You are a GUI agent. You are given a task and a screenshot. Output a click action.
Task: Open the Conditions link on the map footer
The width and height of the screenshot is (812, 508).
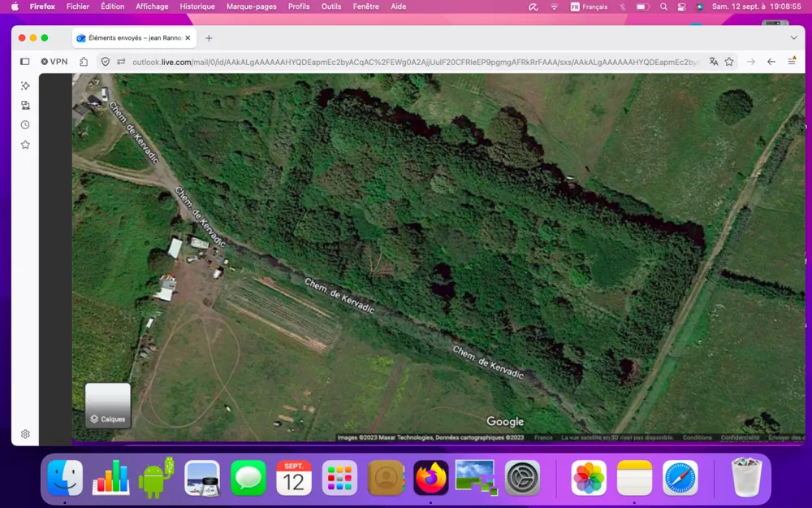(697, 437)
